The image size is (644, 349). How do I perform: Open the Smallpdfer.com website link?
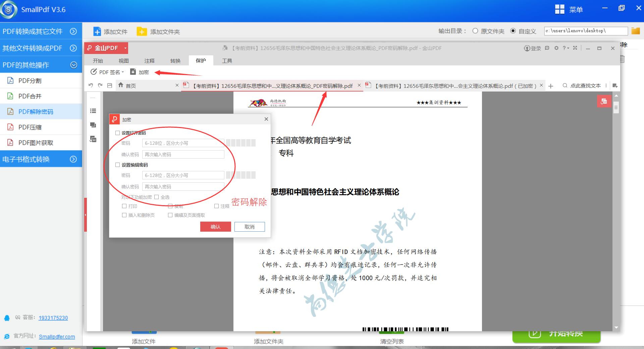click(57, 337)
